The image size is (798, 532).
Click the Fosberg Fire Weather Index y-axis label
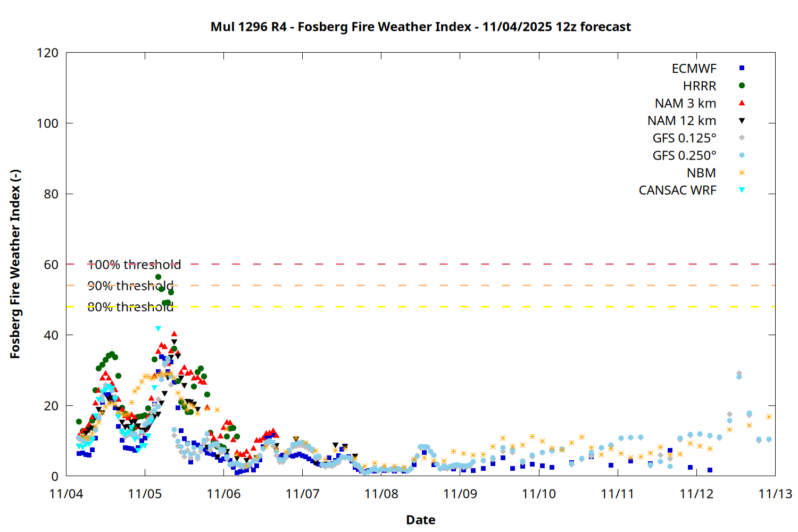(15, 264)
